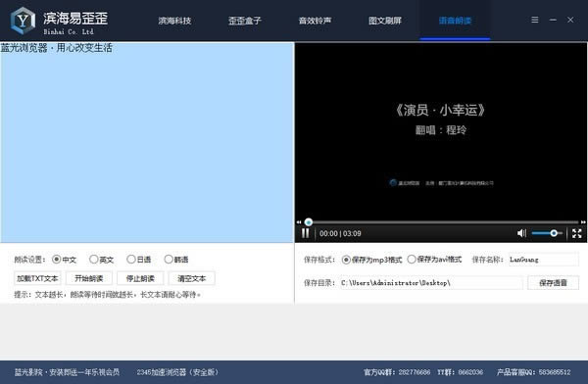Click the 加载TXT文本 button
Screen dimensions: 588x384
pos(37,278)
